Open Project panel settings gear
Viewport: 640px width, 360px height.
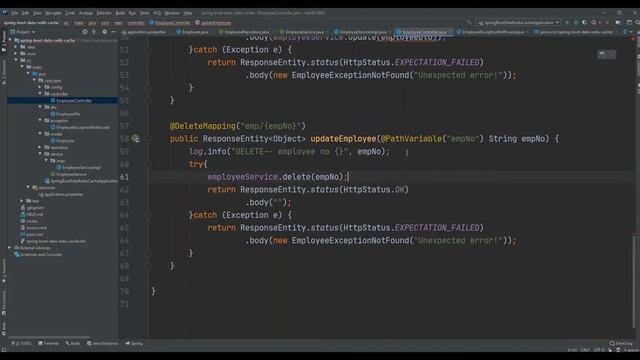tap(104, 32)
